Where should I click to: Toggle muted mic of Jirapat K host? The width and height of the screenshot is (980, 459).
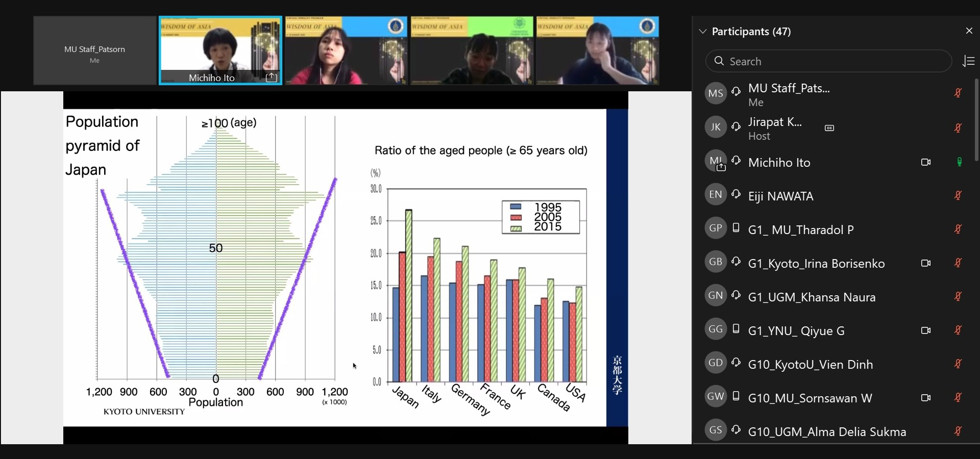(x=958, y=128)
